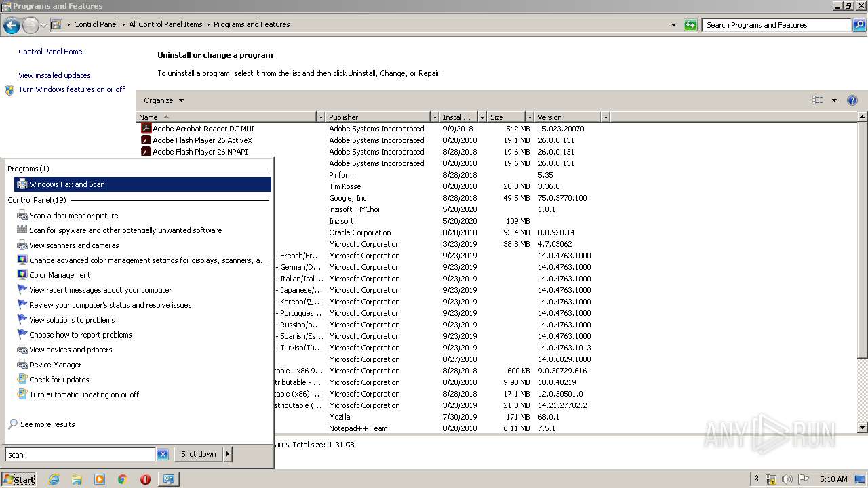Open Device Manager result

click(55, 365)
